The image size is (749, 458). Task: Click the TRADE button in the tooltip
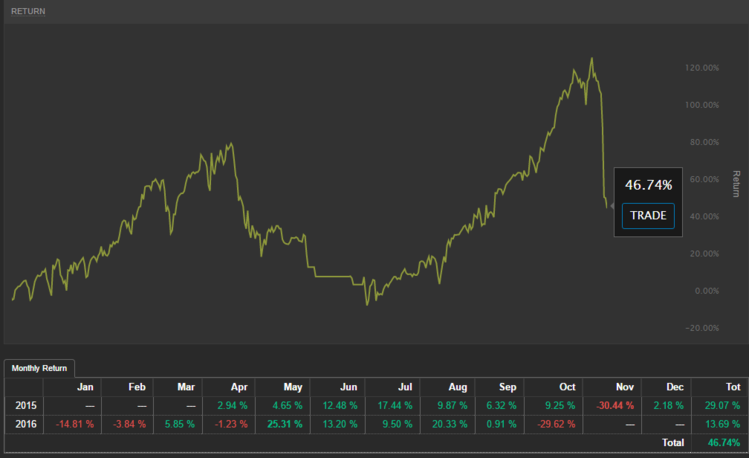coord(648,215)
